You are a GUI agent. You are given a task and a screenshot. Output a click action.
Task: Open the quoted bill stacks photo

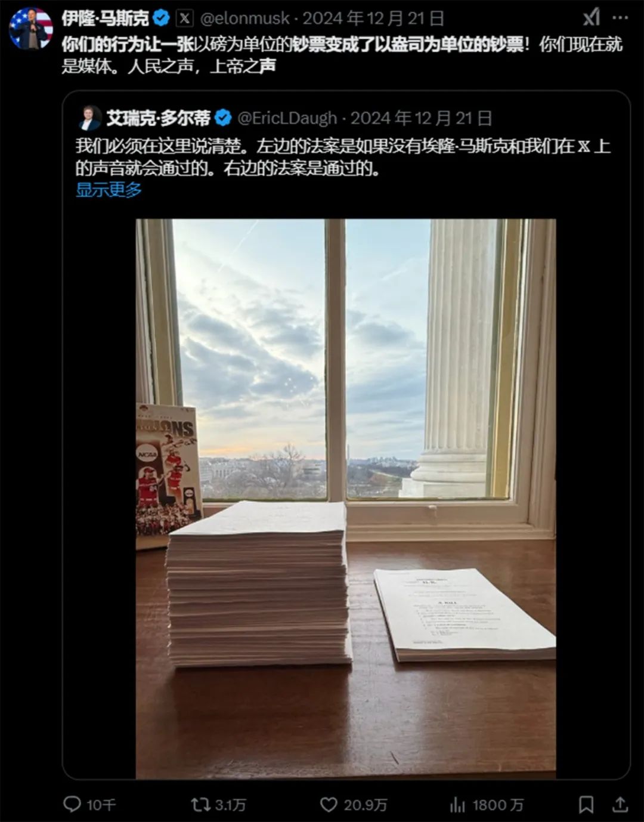point(346,499)
